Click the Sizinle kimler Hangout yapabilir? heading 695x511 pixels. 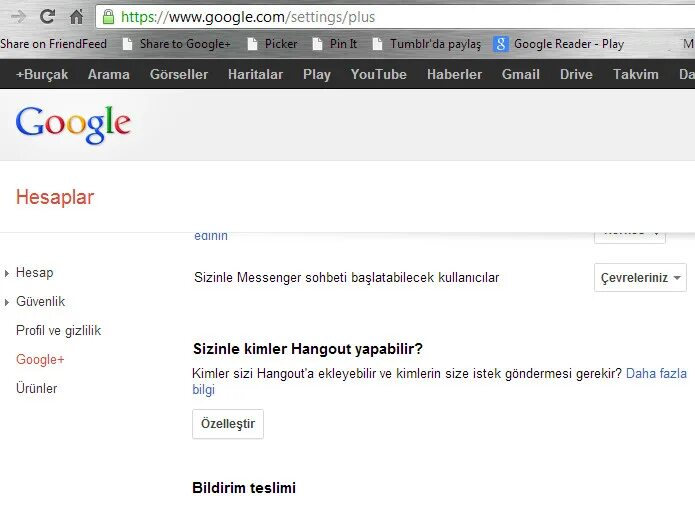[x=308, y=349]
